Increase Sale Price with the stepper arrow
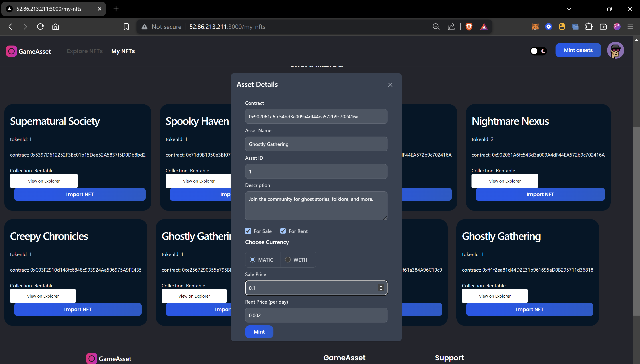Screen dimensions: 640x364 [381, 286]
